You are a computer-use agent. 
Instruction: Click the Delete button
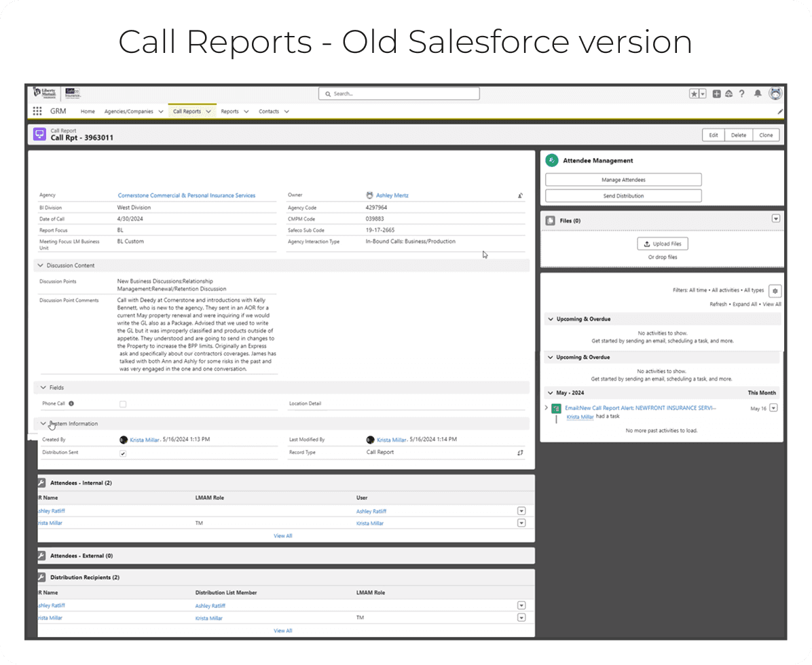(x=739, y=136)
